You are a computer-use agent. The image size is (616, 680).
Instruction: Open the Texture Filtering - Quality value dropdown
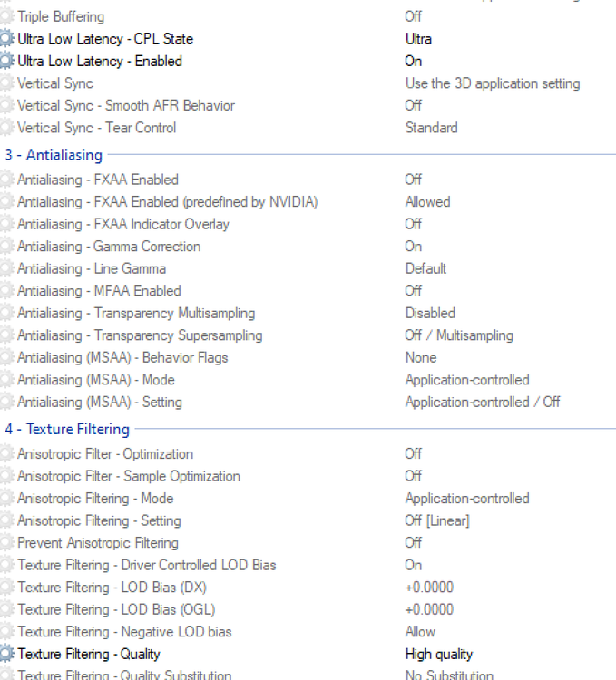point(438,655)
